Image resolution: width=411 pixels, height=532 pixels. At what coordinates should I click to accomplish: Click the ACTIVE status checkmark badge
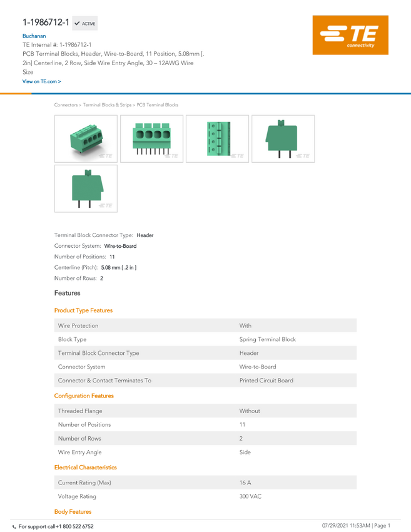pos(85,23)
